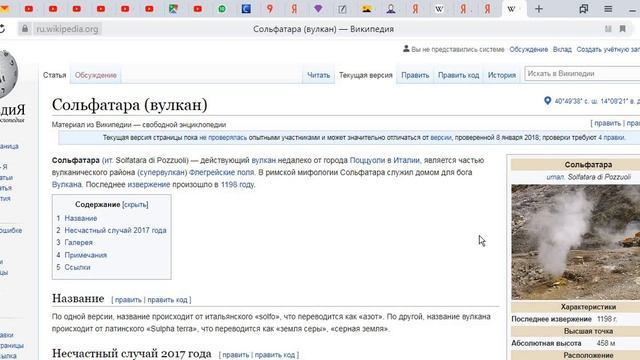The width and height of the screenshot is (640, 360).
Task: Open не проверялась link in notice
Action: [223, 138]
